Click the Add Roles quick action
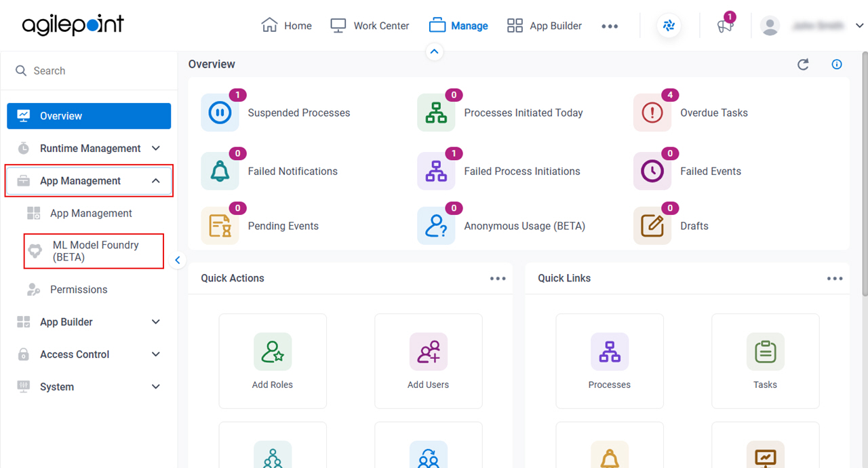 point(273,361)
